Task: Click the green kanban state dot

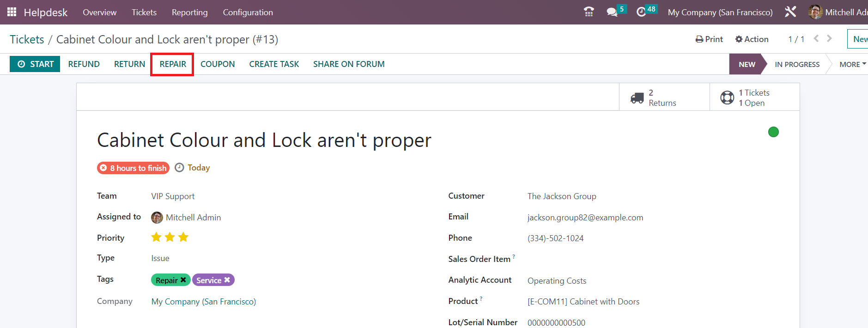Action: [773, 132]
